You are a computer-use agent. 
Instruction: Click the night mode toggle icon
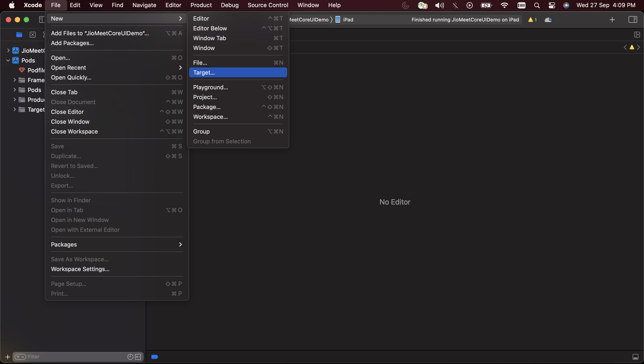tap(548, 19)
